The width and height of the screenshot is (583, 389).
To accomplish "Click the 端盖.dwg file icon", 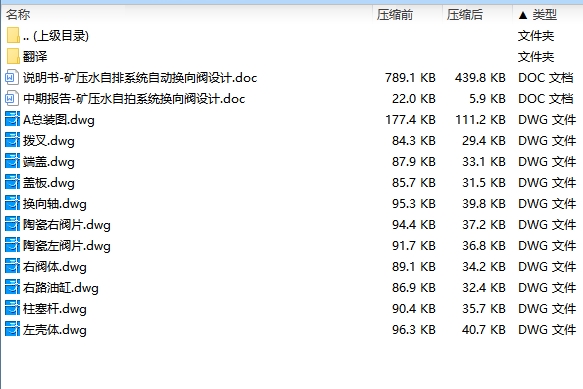I will point(12,161).
